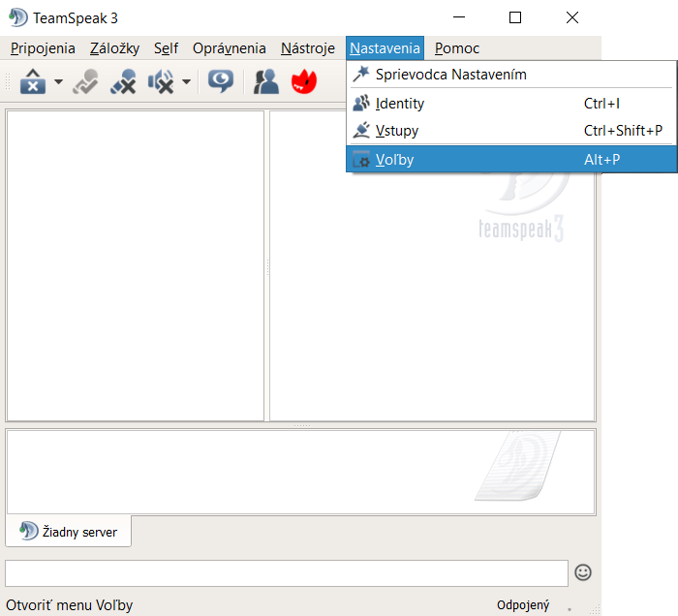The image size is (678, 616).
Task: Toggle the mute microphone toolbar icon
Action: (x=123, y=81)
